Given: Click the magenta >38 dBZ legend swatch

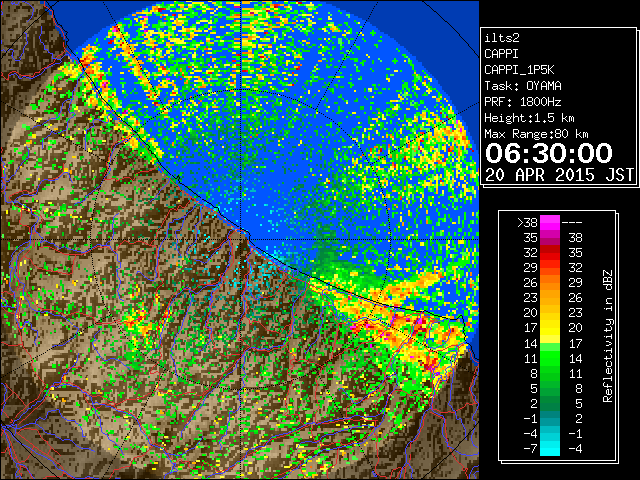Looking at the screenshot, I should [550, 223].
